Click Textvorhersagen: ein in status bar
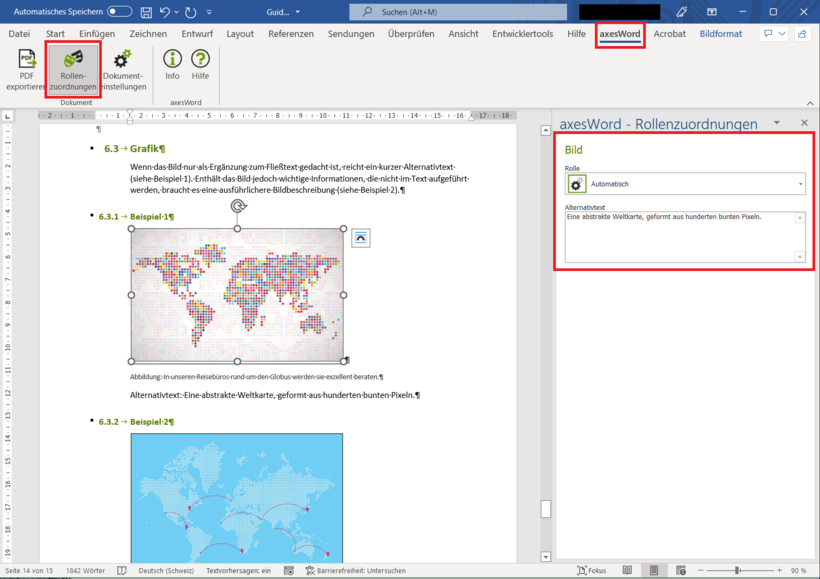 point(238,571)
